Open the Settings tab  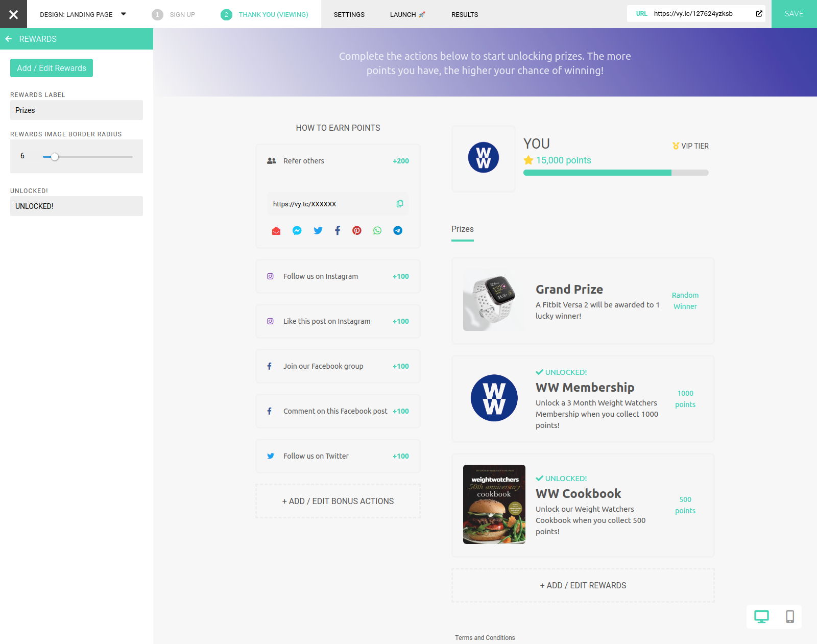(349, 14)
